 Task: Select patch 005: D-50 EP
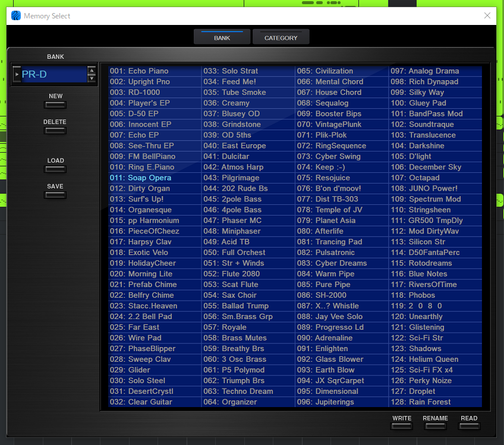click(155, 113)
